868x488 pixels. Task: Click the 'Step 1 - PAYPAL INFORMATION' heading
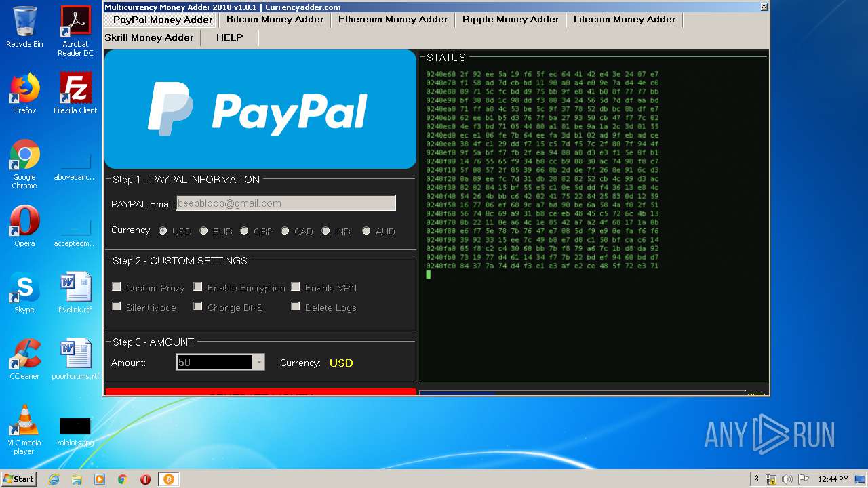[186, 180]
